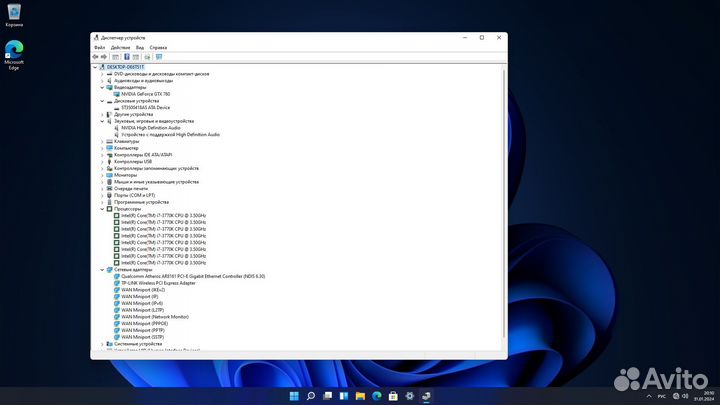This screenshot has width=720, height=405.
Task: Collapse the DESKTOP root computer node
Action: (95, 67)
